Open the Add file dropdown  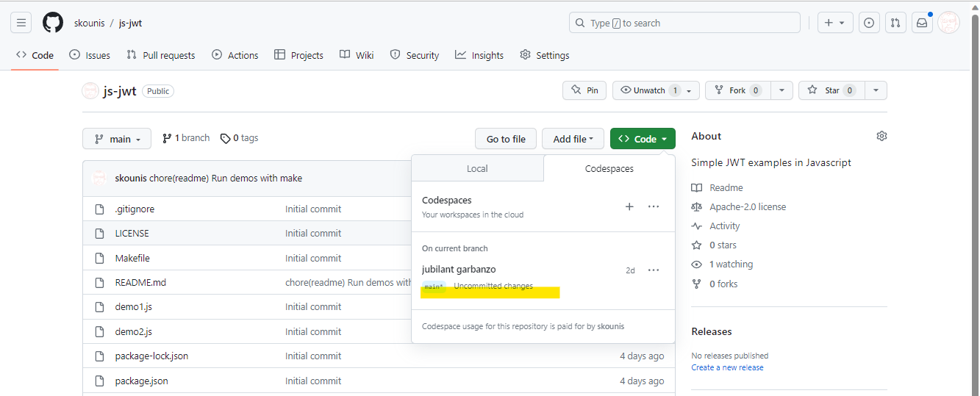coord(573,139)
